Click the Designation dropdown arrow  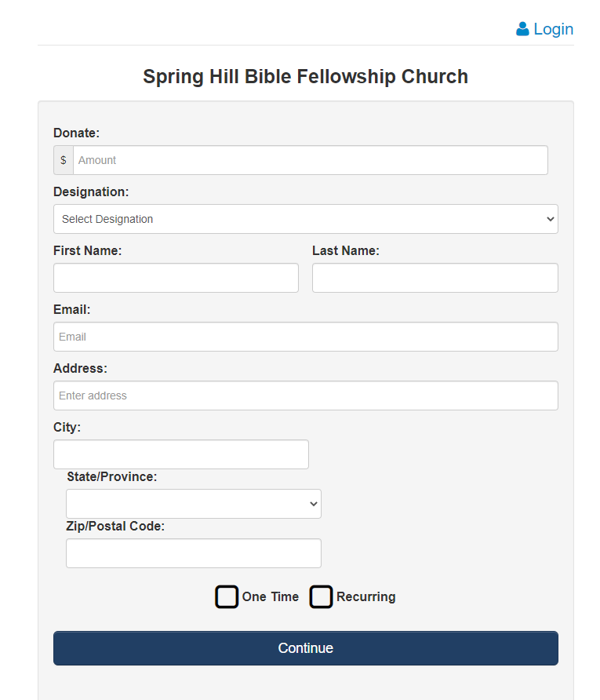click(550, 219)
